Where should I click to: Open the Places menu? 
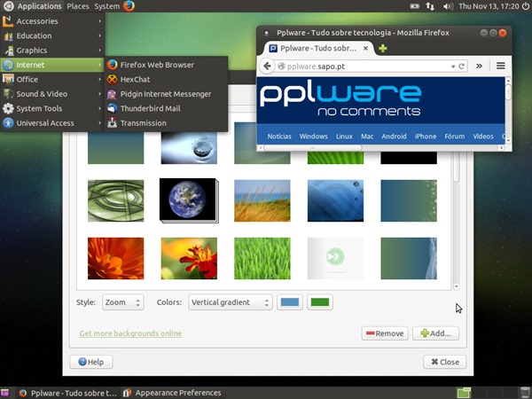click(78, 6)
